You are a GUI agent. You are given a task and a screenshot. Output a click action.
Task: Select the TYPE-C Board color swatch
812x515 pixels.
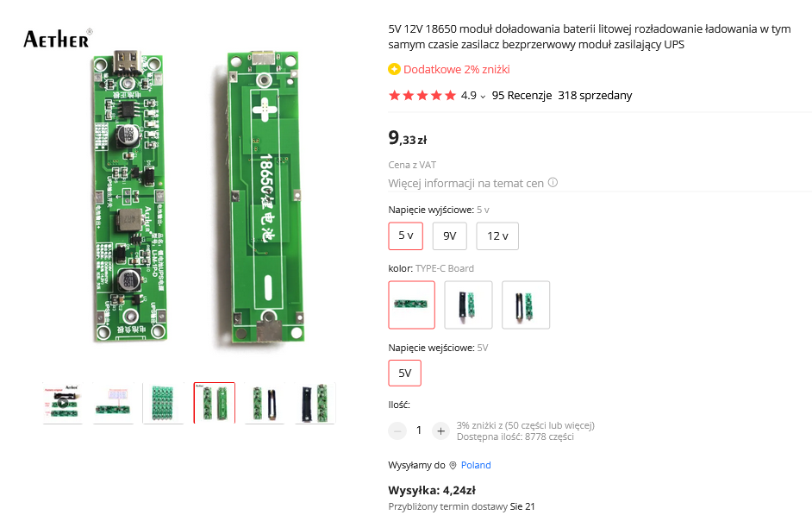412,305
